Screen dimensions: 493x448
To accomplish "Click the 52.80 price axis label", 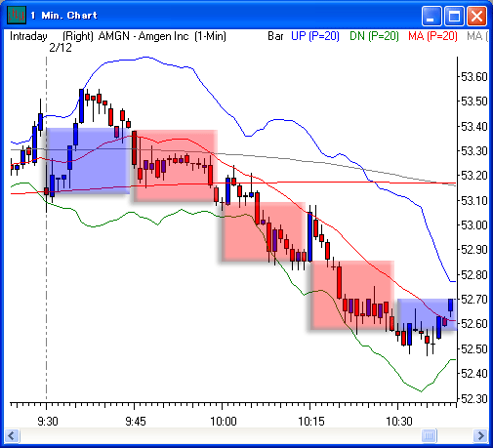I will coord(474,274).
